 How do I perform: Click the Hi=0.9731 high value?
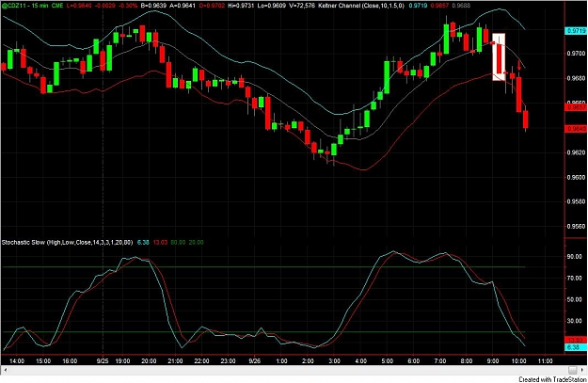[241, 6]
